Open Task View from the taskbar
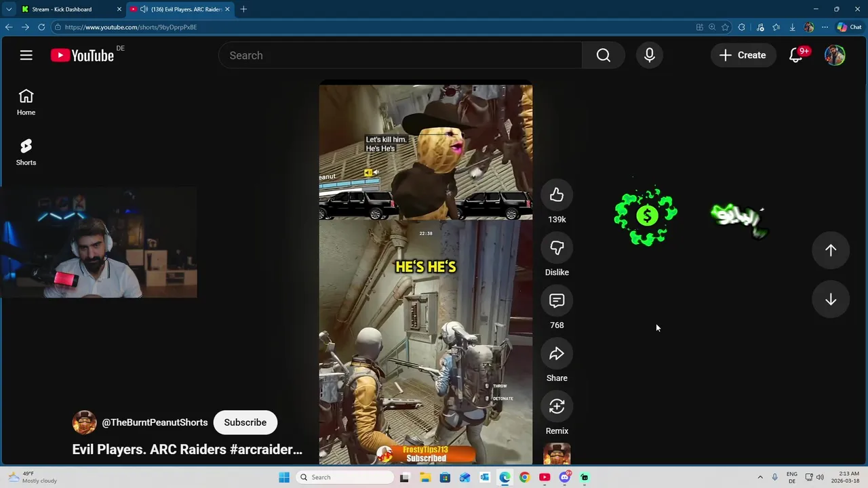The image size is (868, 488). pyautogui.click(x=405, y=477)
